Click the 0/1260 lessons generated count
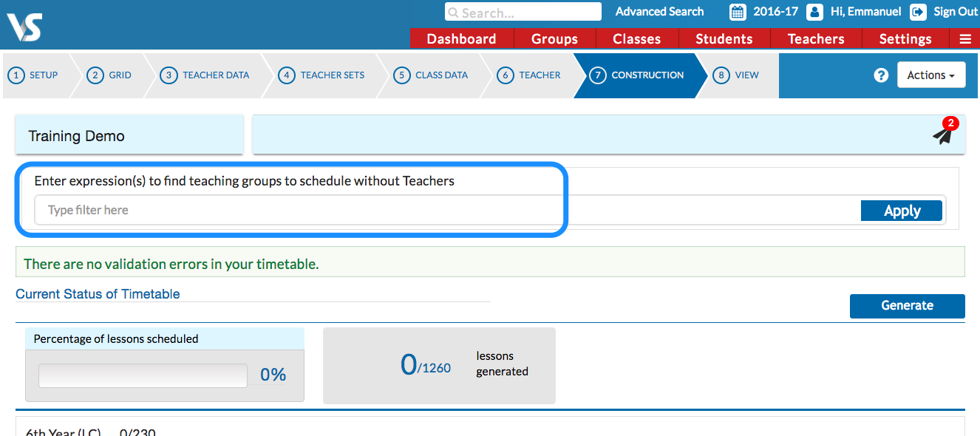This screenshot has width=980, height=436. 426,364
